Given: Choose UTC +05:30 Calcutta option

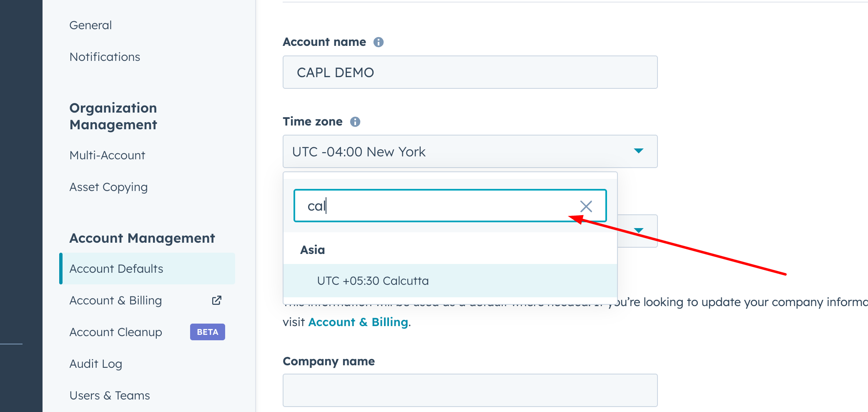Looking at the screenshot, I should pyautogui.click(x=373, y=281).
